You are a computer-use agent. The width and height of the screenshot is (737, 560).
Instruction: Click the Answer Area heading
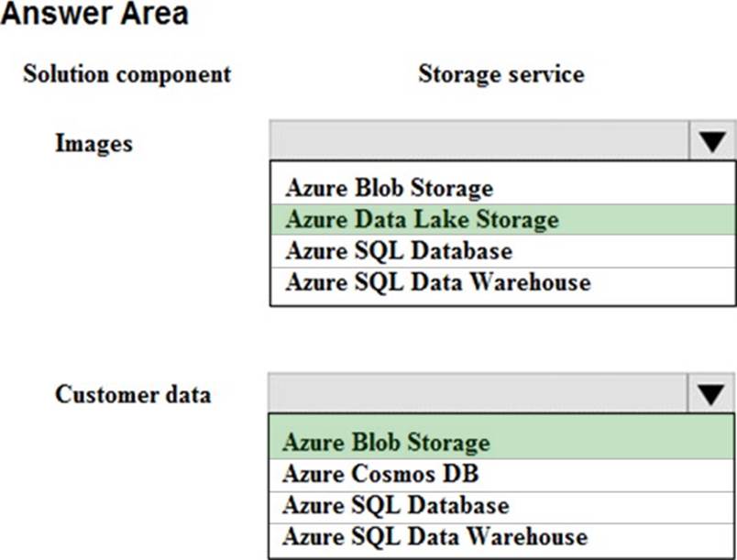(94, 15)
